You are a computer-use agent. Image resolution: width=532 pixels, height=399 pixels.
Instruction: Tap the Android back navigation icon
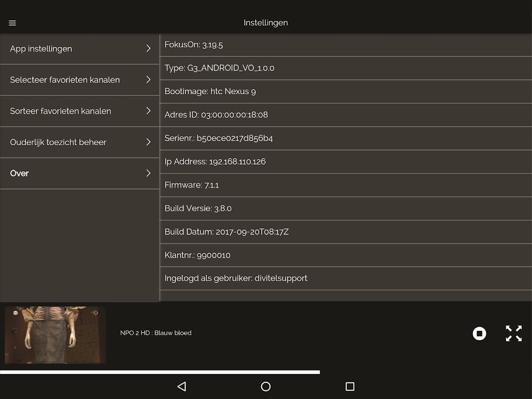[182, 387]
